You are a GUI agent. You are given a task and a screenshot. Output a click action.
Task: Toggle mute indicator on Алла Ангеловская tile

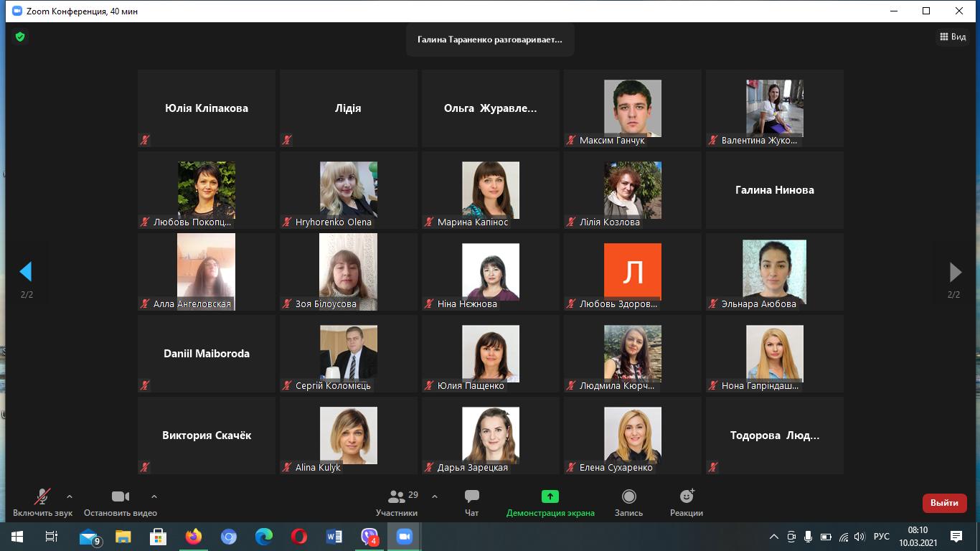144,303
